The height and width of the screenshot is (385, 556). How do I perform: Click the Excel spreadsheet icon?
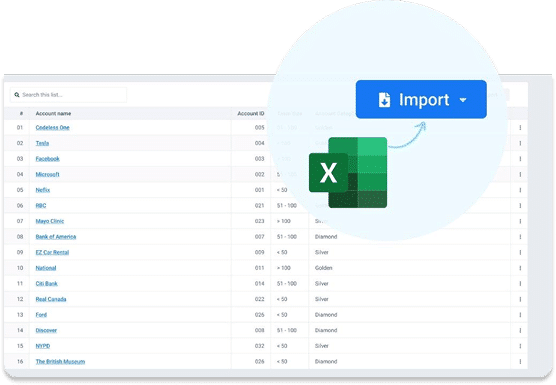pyautogui.click(x=348, y=173)
